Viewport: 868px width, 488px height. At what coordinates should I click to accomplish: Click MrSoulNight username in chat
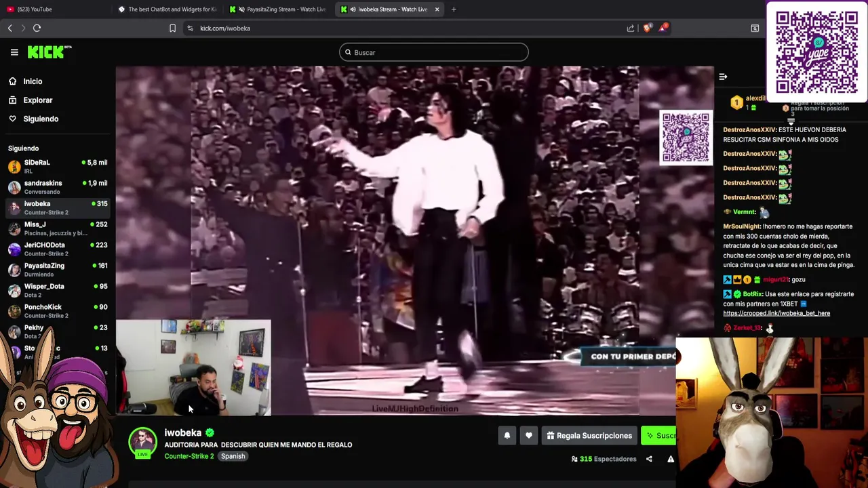tap(742, 226)
